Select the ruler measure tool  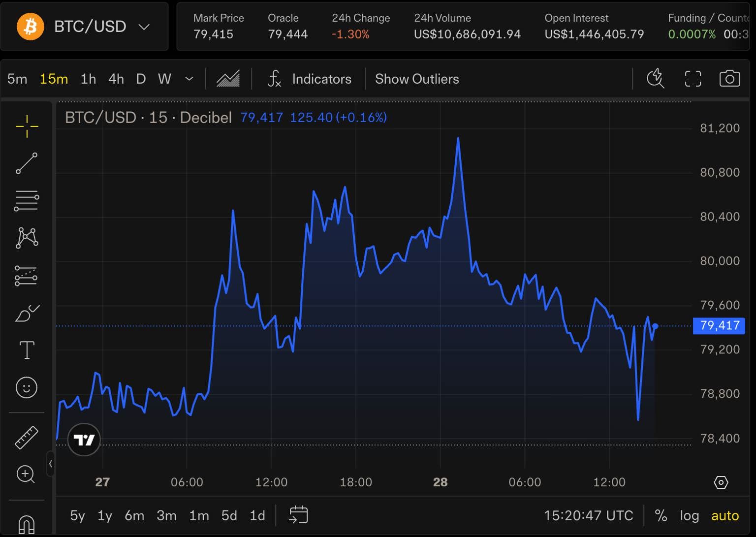tap(27, 438)
